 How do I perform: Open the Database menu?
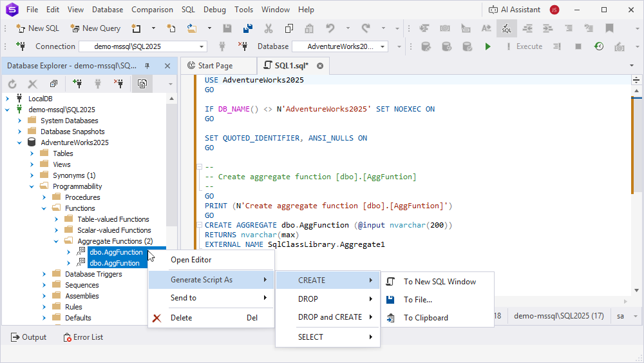107,10
